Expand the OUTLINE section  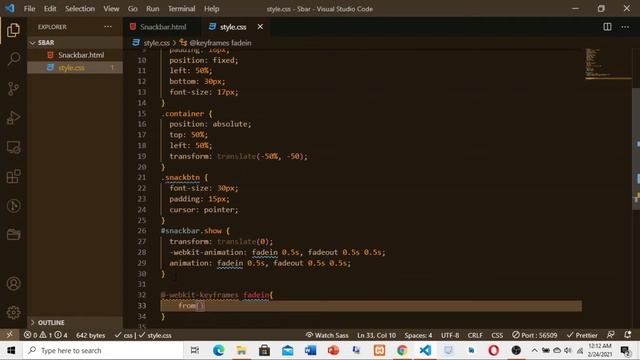point(75,322)
